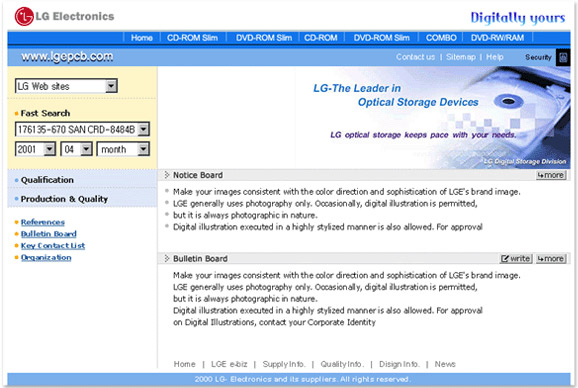Image resolution: width=578 pixels, height=388 pixels.
Task: Click bulletin "on Digital Illustrations, contact" line
Action: coord(274,322)
